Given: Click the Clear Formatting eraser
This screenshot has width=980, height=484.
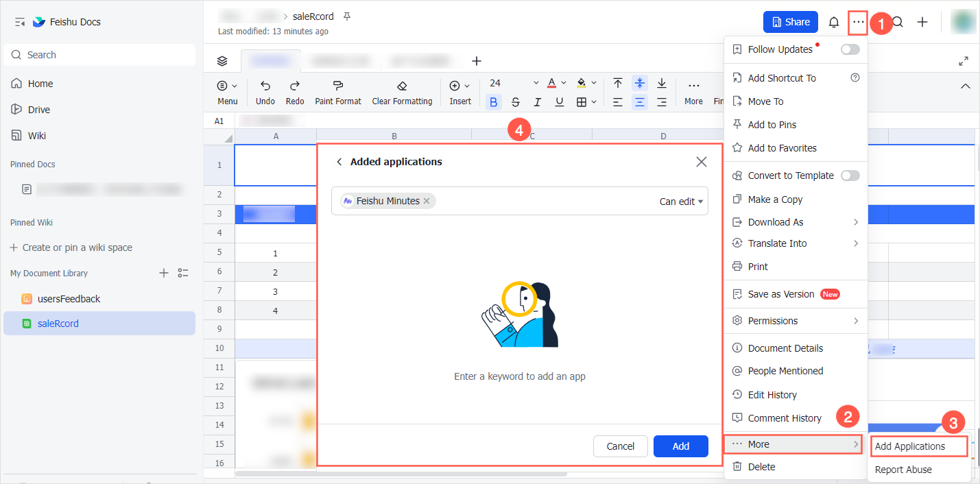Looking at the screenshot, I should (402, 86).
